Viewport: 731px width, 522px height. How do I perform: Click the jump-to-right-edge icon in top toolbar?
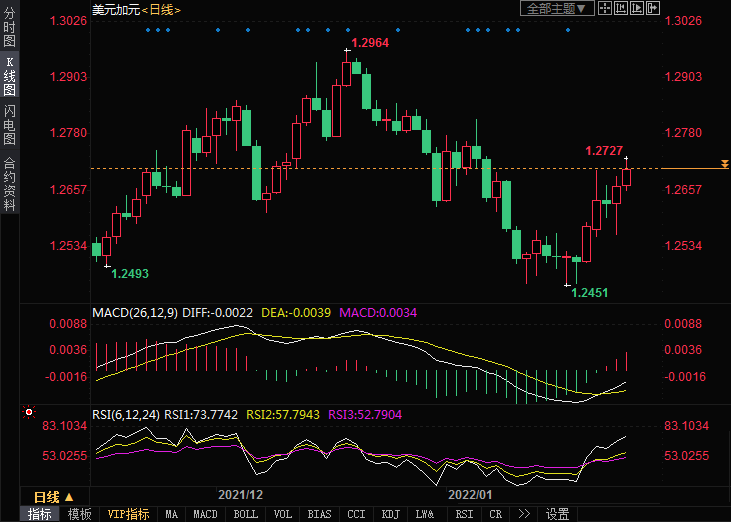coord(654,8)
